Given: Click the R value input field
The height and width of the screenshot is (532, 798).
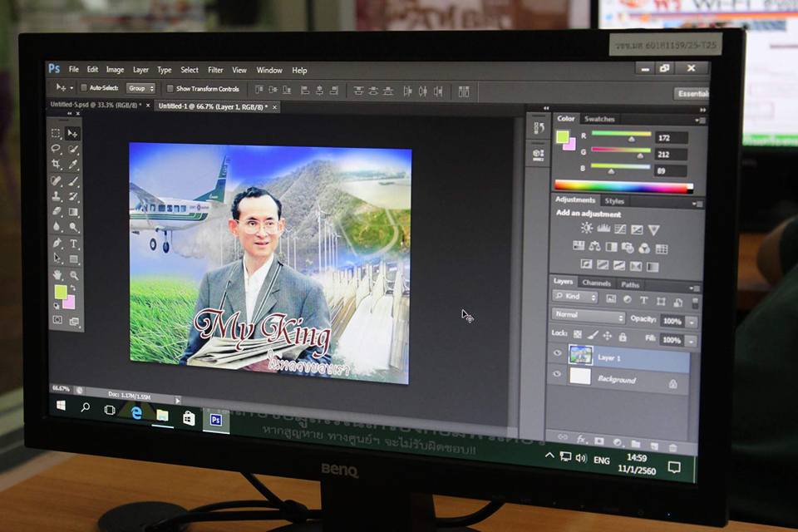Looking at the screenshot, I should [x=670, y=138].
